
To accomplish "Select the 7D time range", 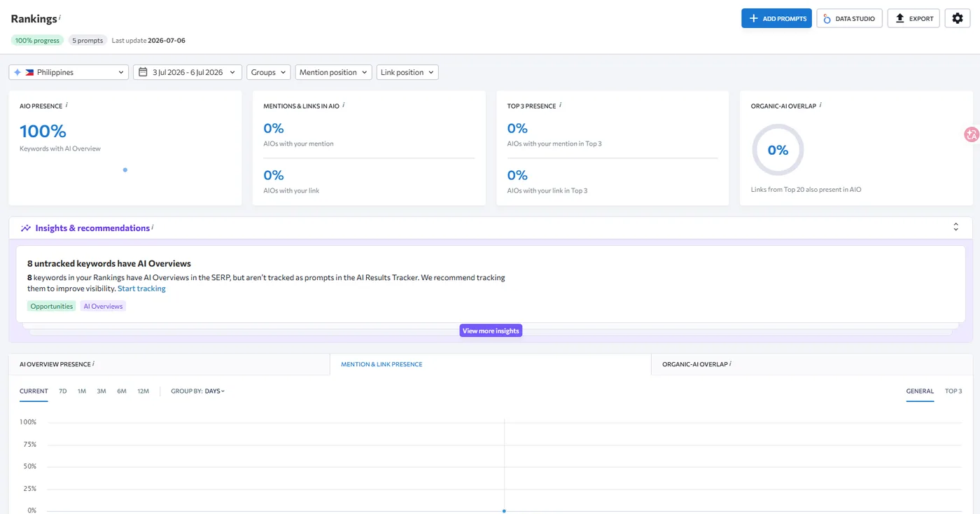I will 63,391.
